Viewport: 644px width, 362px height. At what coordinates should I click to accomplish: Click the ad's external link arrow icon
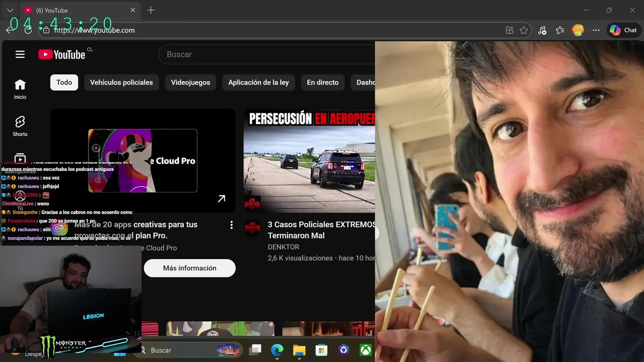click(x=221, y=199)
